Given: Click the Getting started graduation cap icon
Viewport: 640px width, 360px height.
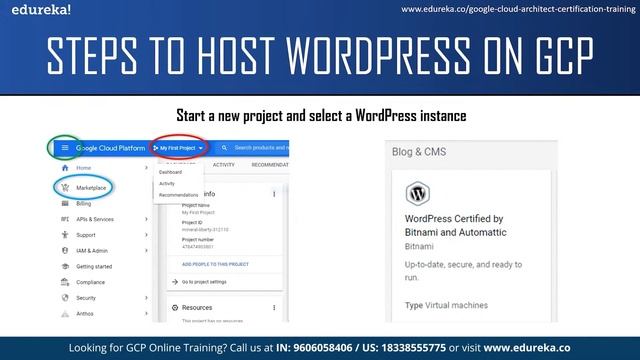Looking at the screenshot, I should (65, 266).
